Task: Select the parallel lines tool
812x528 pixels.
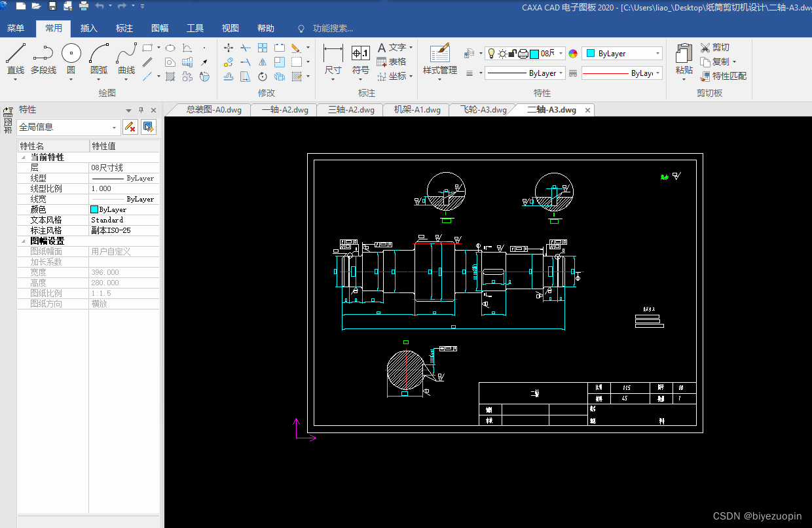Action: (x=148, y=62)
